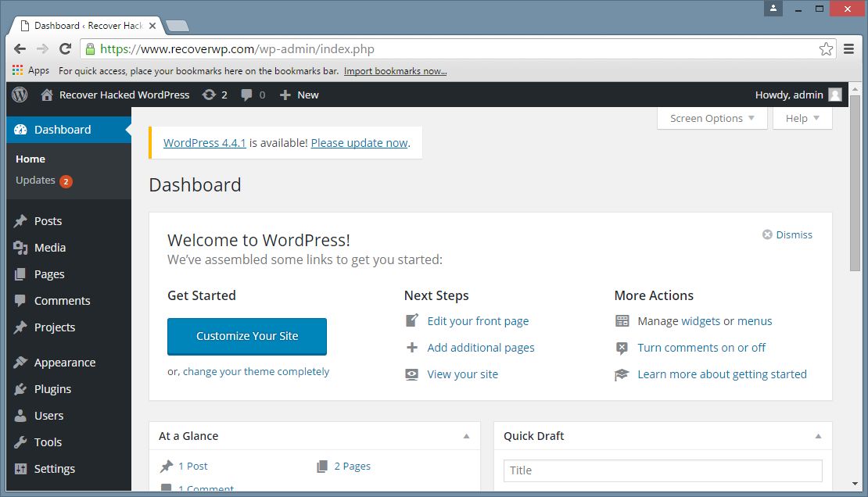Open the Chrome hamburger menu
Viewport: 868px width, 497px height.
tap(848, 48)
